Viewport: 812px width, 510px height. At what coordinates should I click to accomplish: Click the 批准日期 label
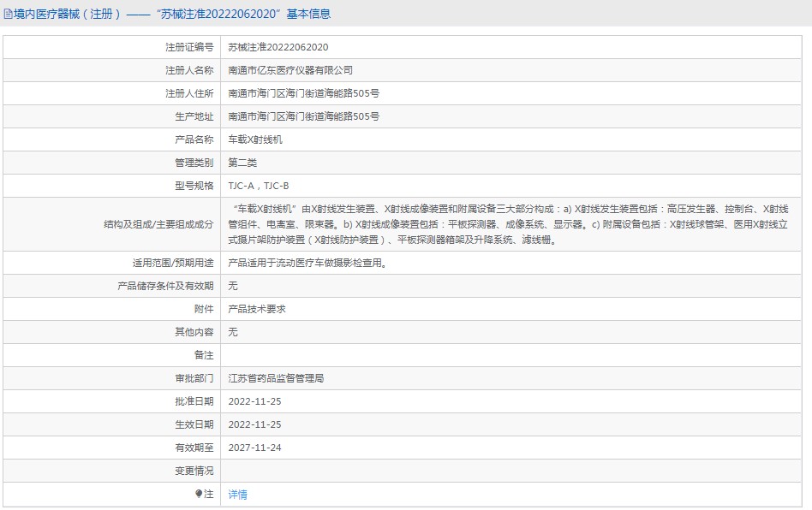(194, 402)
